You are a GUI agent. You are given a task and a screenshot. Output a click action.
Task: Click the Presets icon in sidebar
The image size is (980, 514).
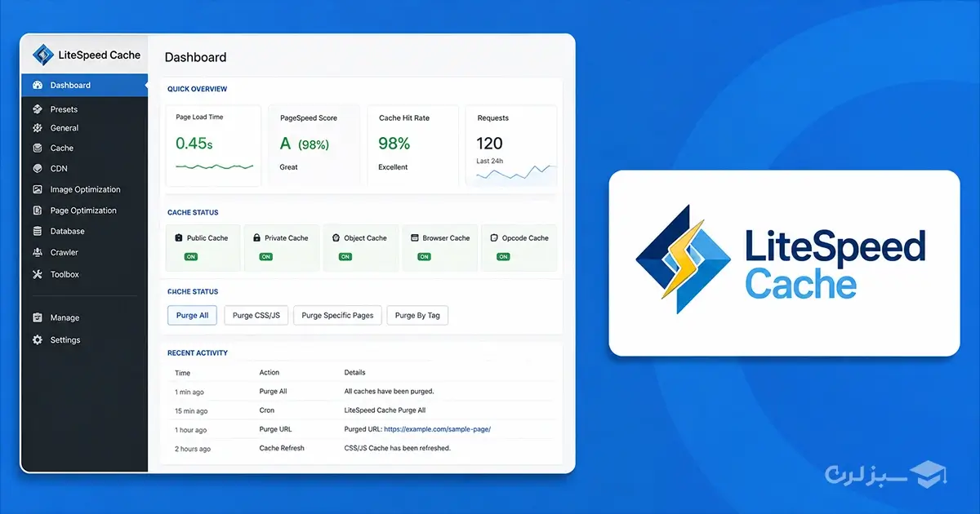(x=37, y=109)
